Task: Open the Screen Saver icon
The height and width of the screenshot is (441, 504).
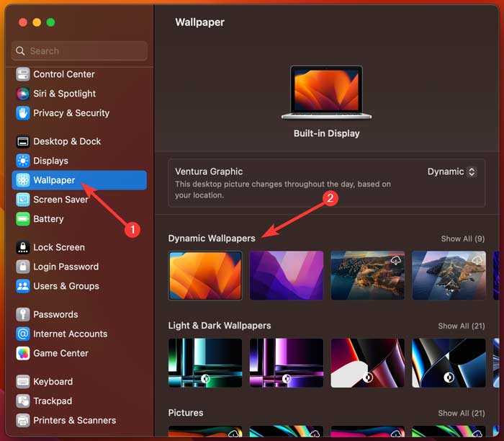Action: pos(23,200)
